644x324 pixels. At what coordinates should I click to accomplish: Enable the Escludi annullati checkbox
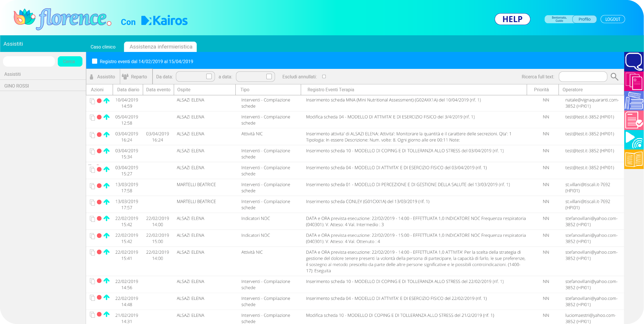click(x=324, y=77)
